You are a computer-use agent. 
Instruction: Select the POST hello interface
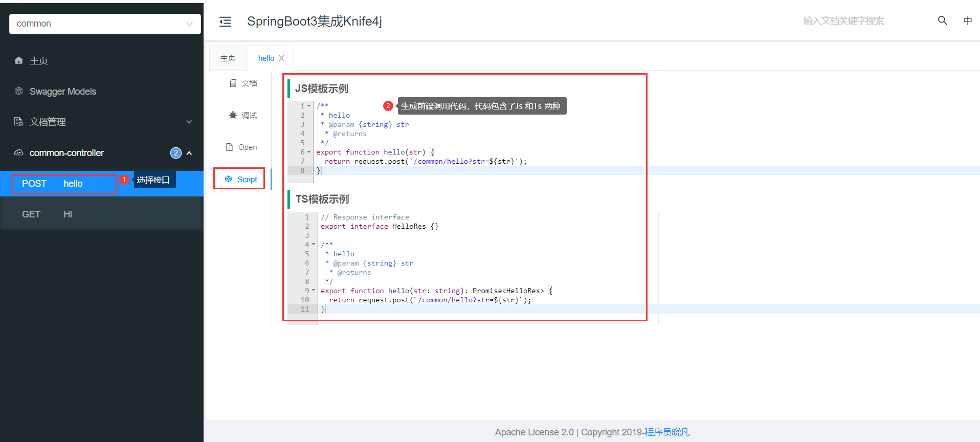click(x=102, y=184)
